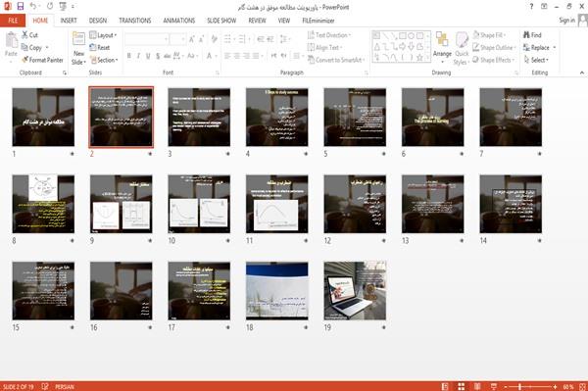This screenshot has height=391, width=588.
Task: Click the Clear All Formatting eraser icon
Action: pyautogui.click(x=214, y=39)
